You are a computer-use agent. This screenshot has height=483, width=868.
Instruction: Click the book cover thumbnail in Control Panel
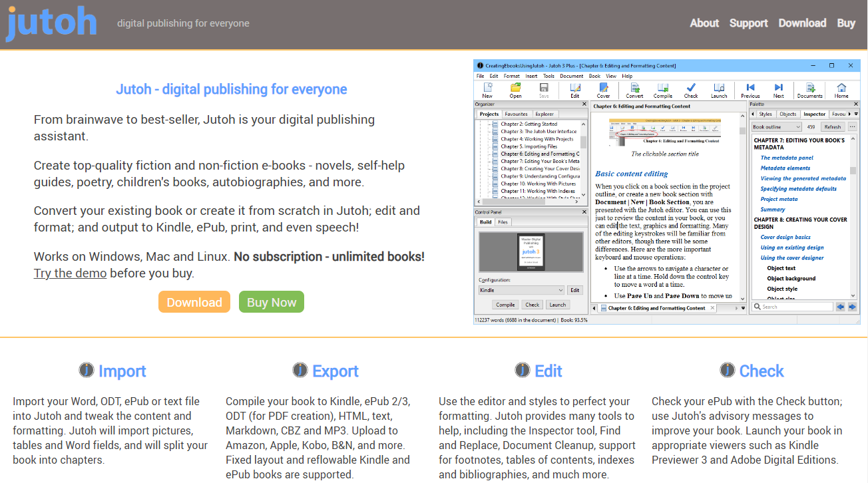[x=532, y=252]
